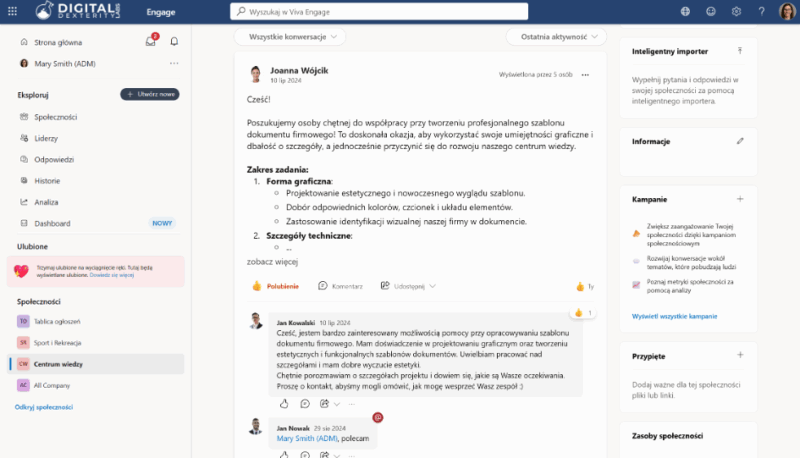Click Jan Kowalski's name in comment
The image size is (800, 458).
point(295,323)
